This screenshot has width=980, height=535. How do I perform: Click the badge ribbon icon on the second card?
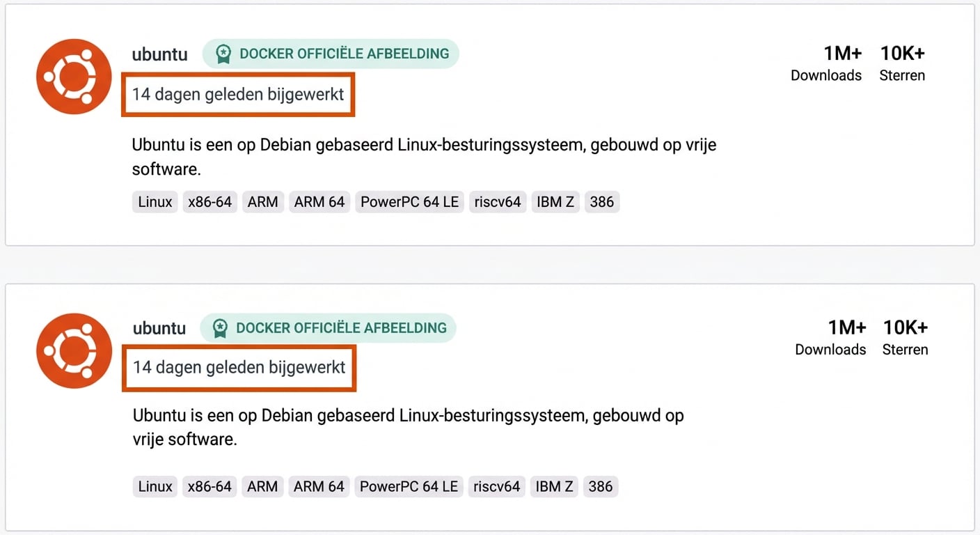click(221, 327)
